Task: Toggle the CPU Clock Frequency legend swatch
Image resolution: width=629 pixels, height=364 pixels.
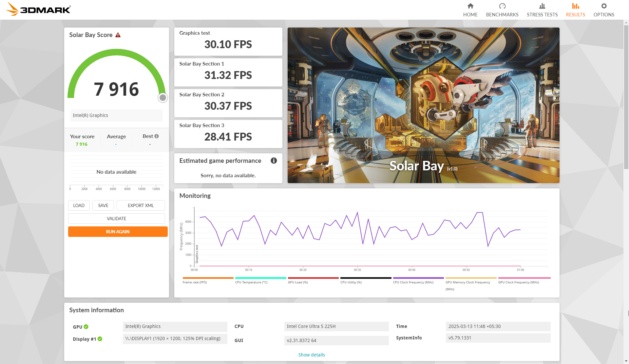Action: click(x=418, y=278)
